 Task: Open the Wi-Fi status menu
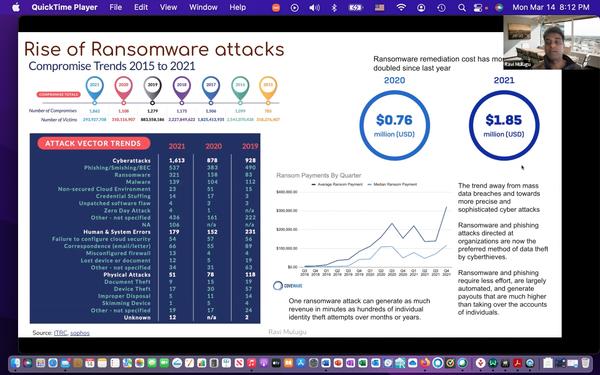pos(401,8)
